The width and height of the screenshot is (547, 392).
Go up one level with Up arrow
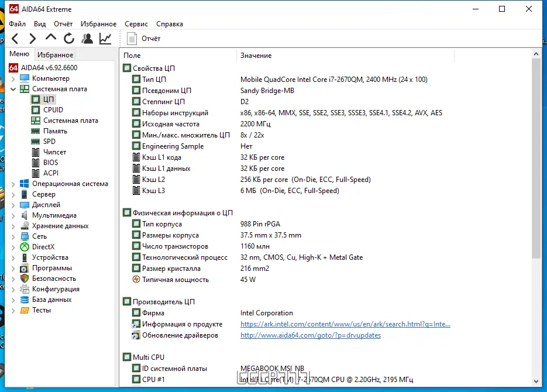click(50, 37)
